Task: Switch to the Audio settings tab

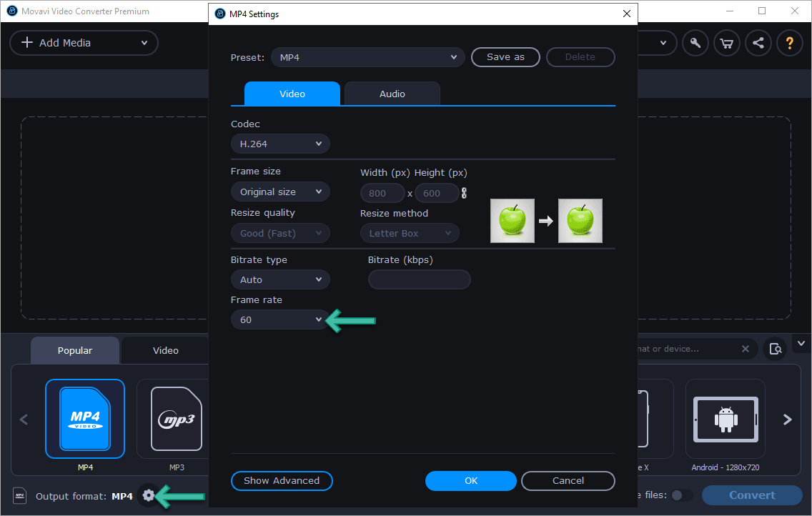Action: pos(392,94)
